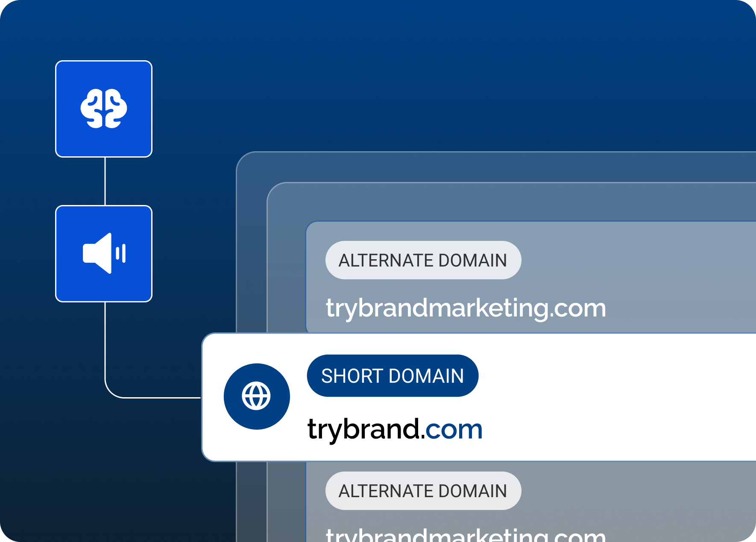
Task: Click the upper ALTERNATE DOMAIN badge
Action: click(x=423, y=260)
